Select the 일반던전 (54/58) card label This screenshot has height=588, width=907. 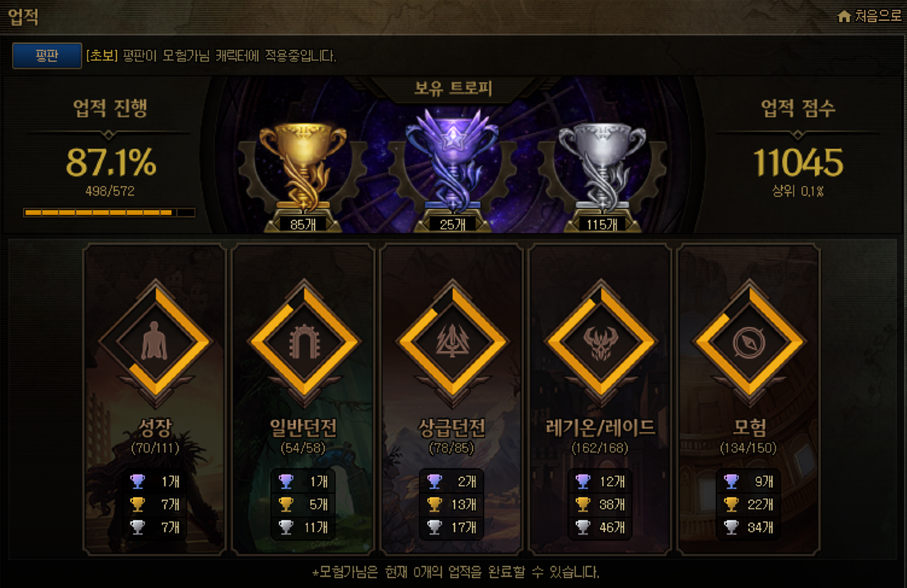(303, 436)
